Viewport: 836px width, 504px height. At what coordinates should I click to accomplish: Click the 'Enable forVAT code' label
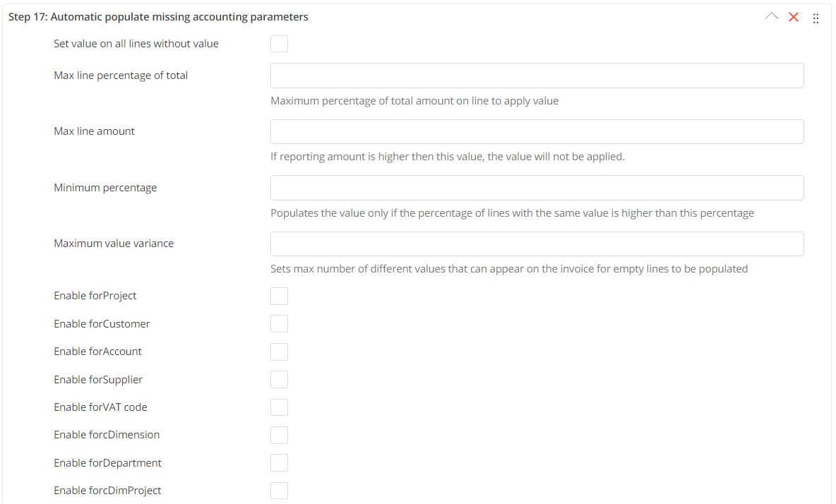click(x=100, y=407)
